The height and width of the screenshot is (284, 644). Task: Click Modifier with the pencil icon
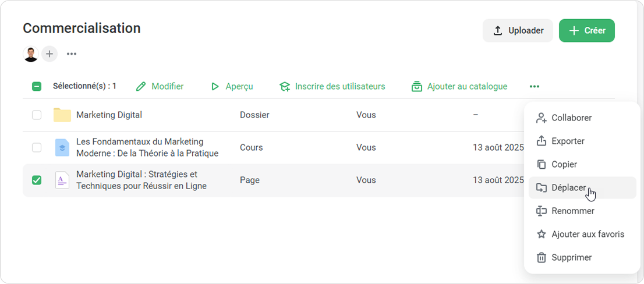[x=160, y=86]
